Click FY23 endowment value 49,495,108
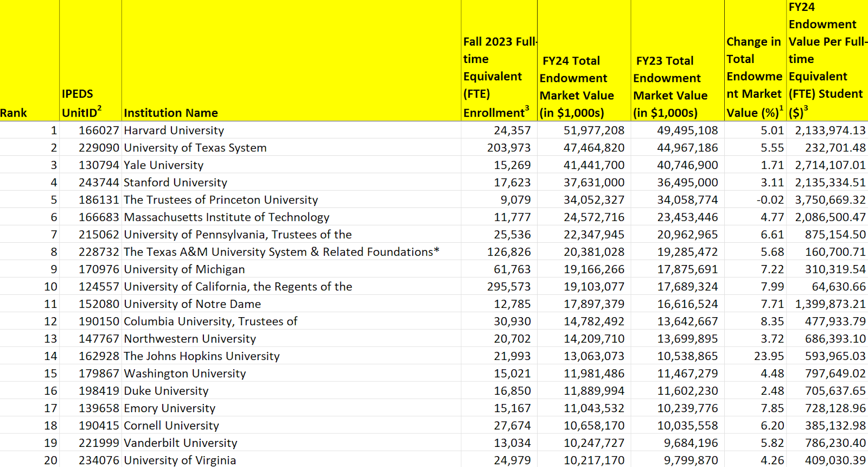 point(678,130)
